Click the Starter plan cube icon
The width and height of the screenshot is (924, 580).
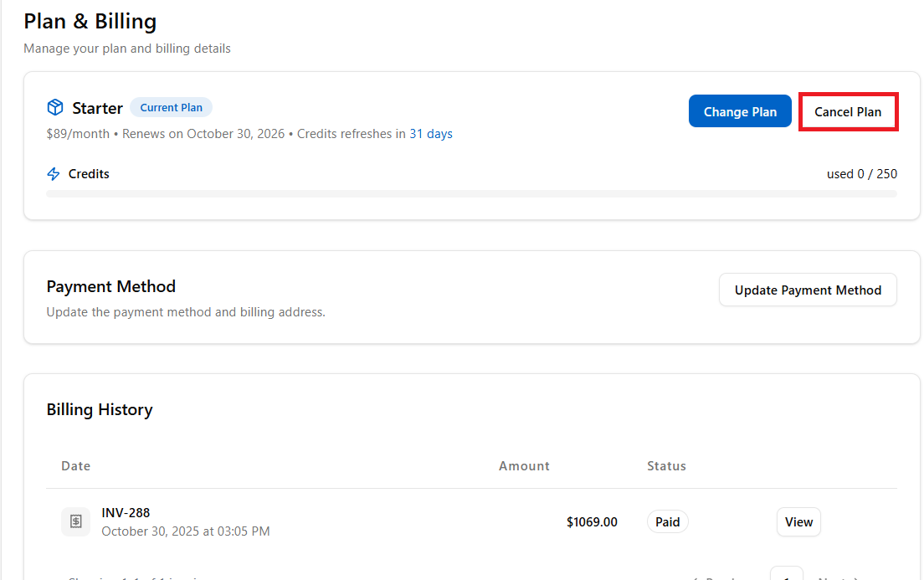[x=54, y=107]
